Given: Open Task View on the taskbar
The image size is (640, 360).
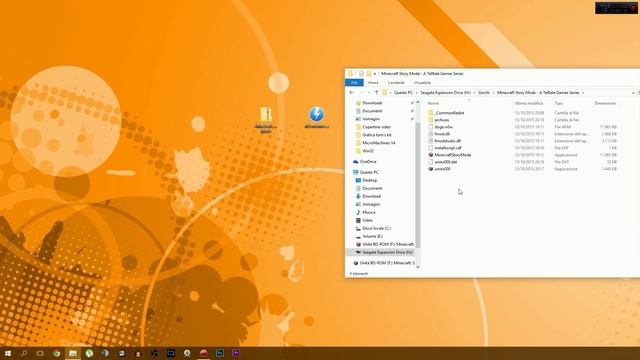Looking at the screenshot, I should click(x=40, y=353).
